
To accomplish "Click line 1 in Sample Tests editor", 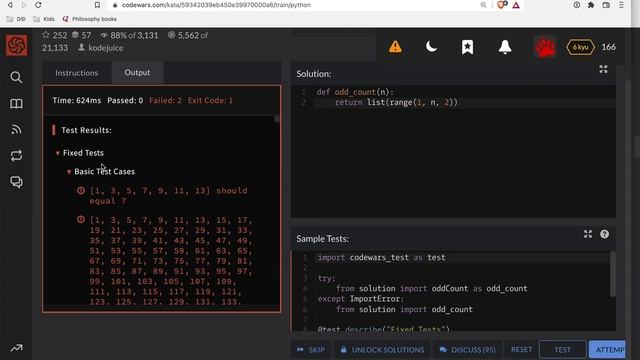I will (463, 257).
